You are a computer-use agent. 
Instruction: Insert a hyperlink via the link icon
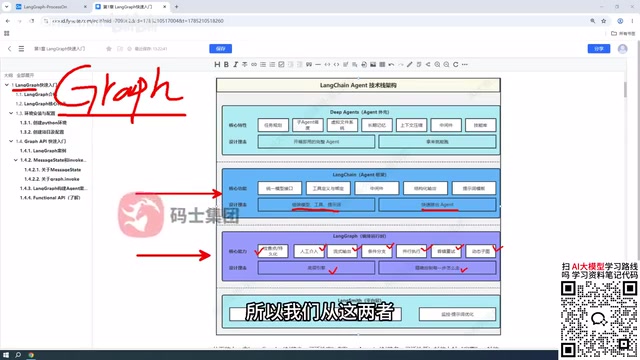point(254,64)
